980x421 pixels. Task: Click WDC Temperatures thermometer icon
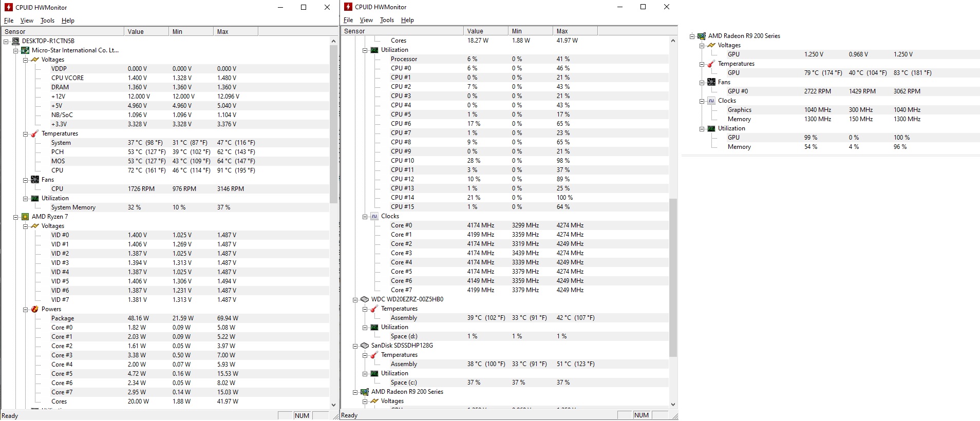(374, 309)
